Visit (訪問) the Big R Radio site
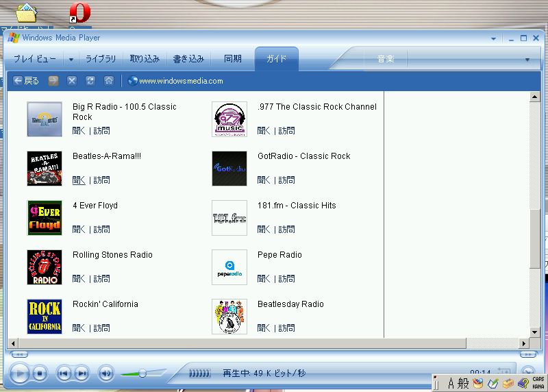The image size is (548, 392). [x=101, y=131]
